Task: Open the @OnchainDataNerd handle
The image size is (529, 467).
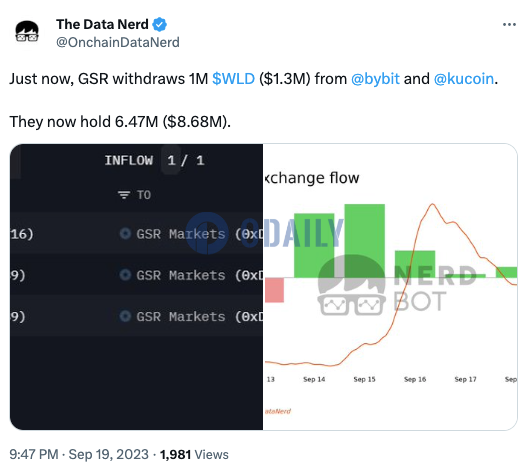Action: pos(118,43)
